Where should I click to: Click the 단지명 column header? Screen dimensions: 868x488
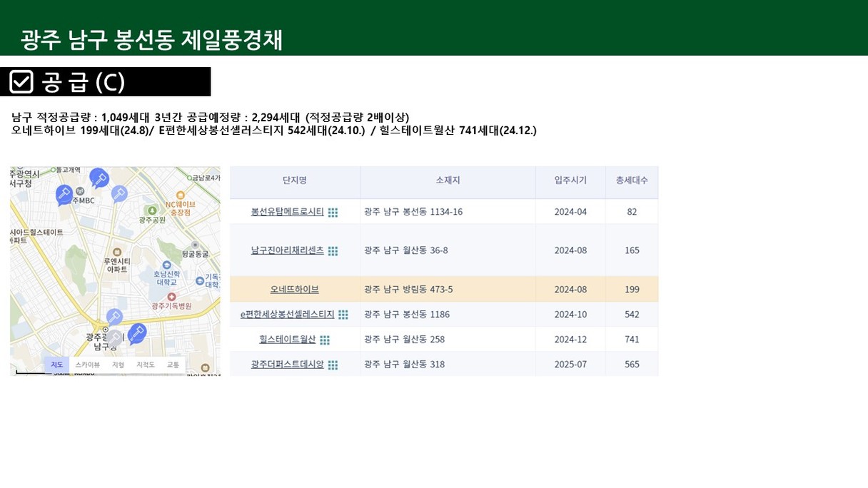295,181
